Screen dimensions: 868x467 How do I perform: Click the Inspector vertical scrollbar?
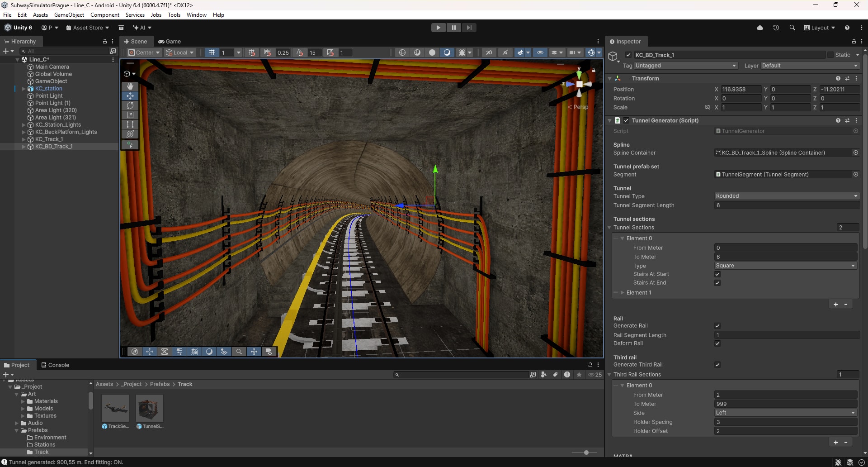(865, 152)
